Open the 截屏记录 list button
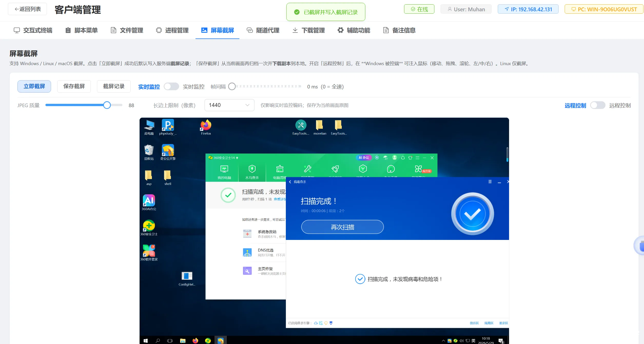Screen dimensions: 644x344 click(114, 86)
